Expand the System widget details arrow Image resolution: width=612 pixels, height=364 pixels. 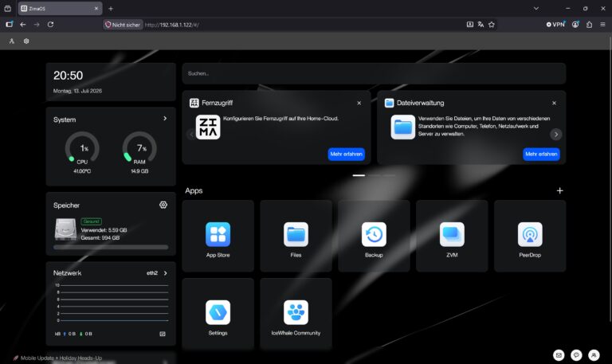(x=165, y=118)
